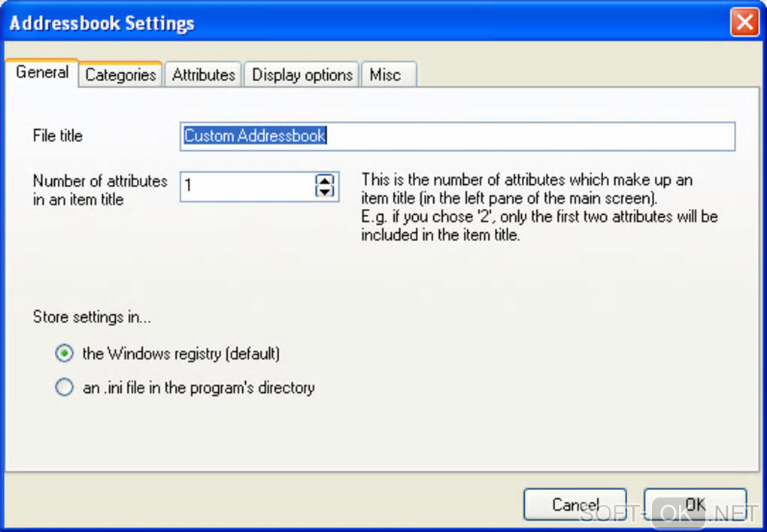Open the Categories tab
The height and width of the screenshot is (532, 767).
coord(120,74)
